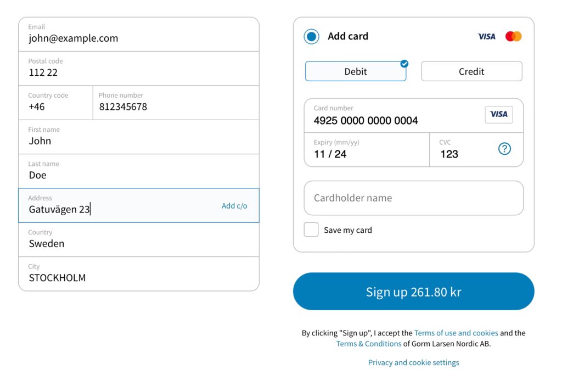Switch to the Debit card tab
The width and height of the screenshot is (562, 392).
pyautogui.click(x=356, y=71)
